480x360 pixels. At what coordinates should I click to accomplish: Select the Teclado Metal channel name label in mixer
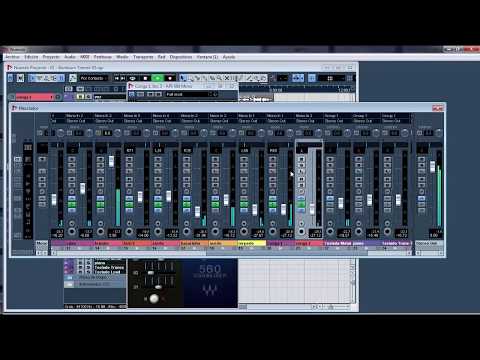coord(338,243)
